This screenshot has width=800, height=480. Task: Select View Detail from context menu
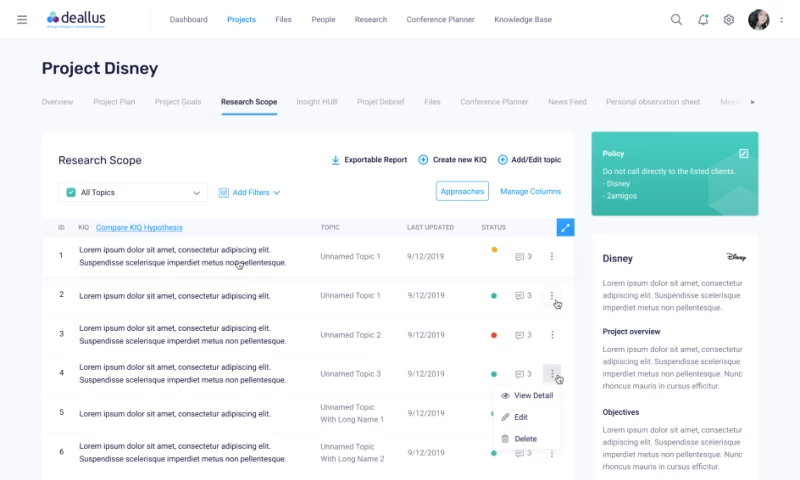tap(532, 396)
